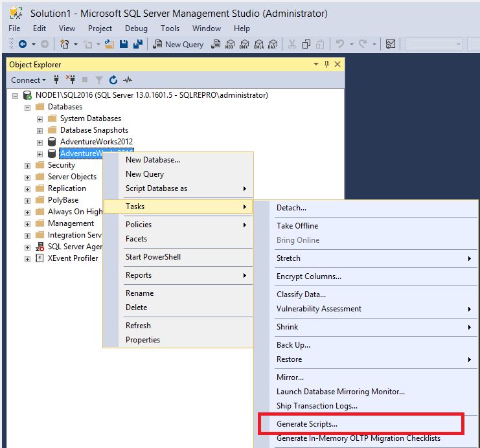This screenshot has width=480, height=448.
Task: Click the Open File toolbar icon
Action: tap(109, 45)
